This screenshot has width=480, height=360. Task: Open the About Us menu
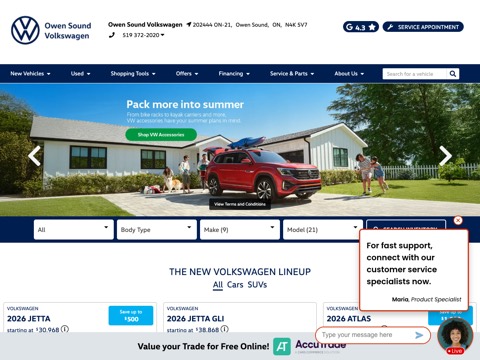[x=349, y=74]
